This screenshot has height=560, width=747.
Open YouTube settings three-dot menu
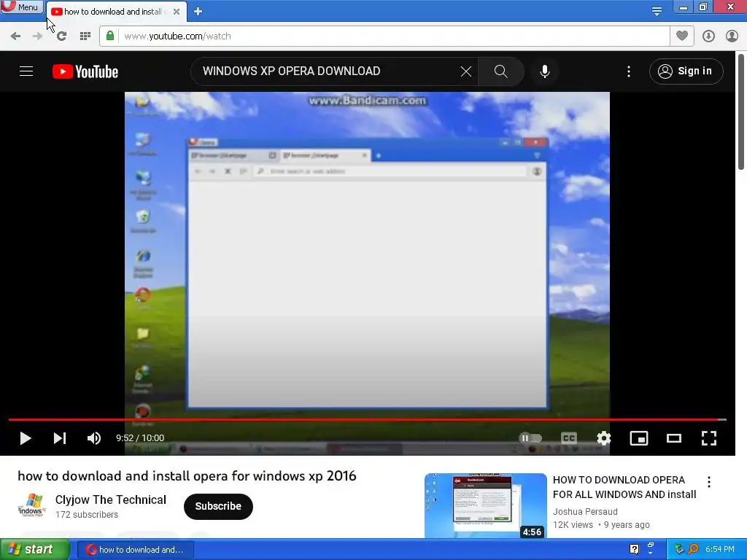629,71
